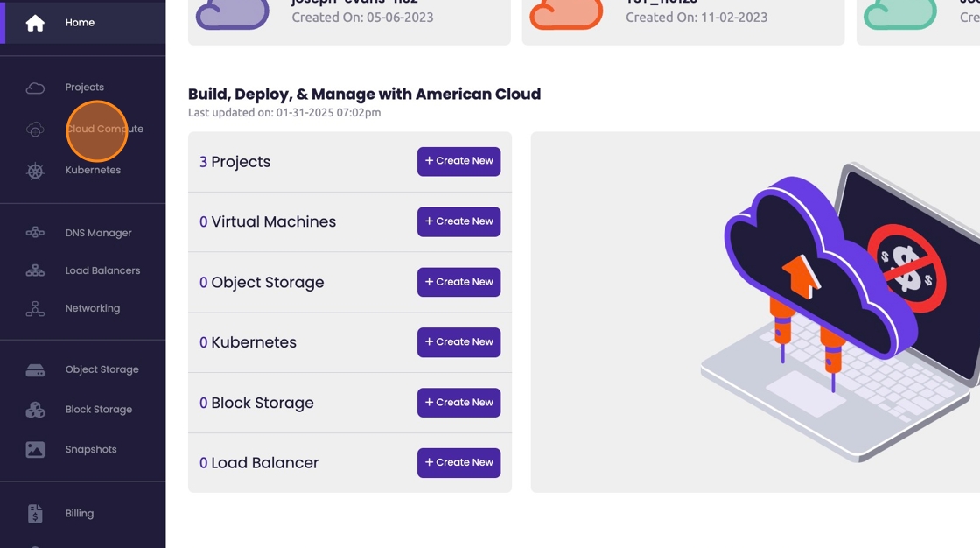
Task: Click the Load Balancers icon
Action: 35,270
